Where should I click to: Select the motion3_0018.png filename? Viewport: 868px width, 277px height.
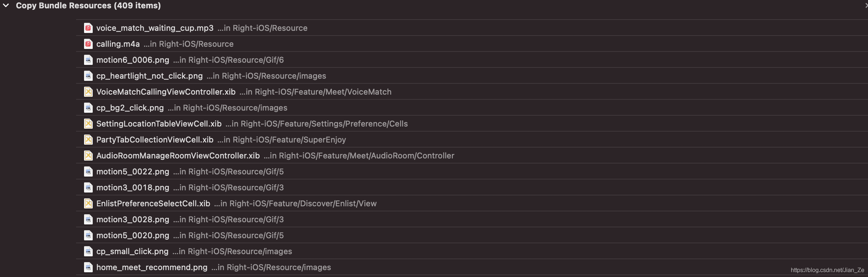pos(133,188)
